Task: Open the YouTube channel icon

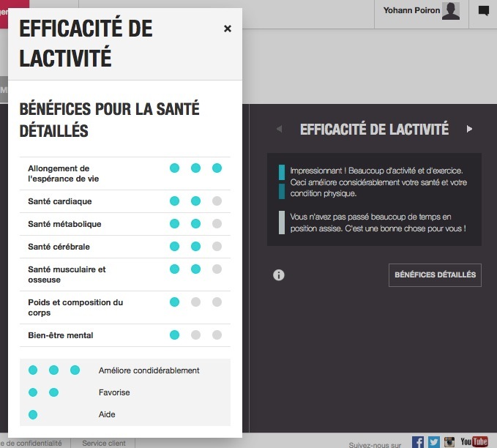Action: coord(474,441)
